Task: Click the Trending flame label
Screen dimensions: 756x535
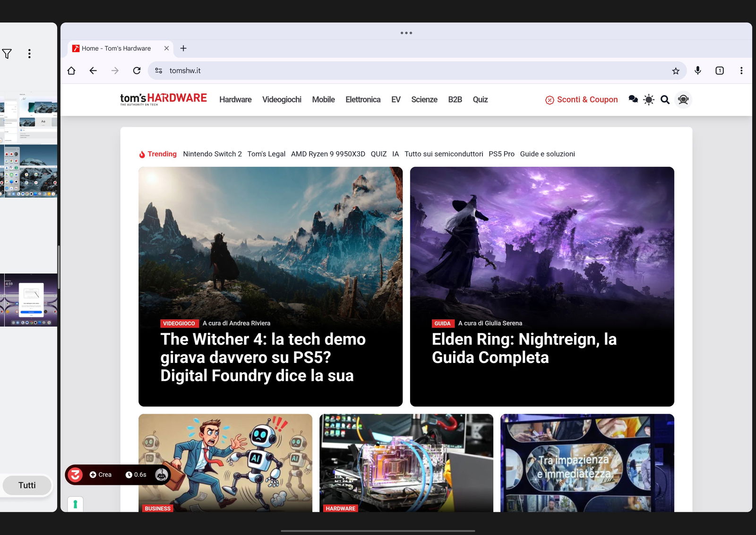Action: 157,154
